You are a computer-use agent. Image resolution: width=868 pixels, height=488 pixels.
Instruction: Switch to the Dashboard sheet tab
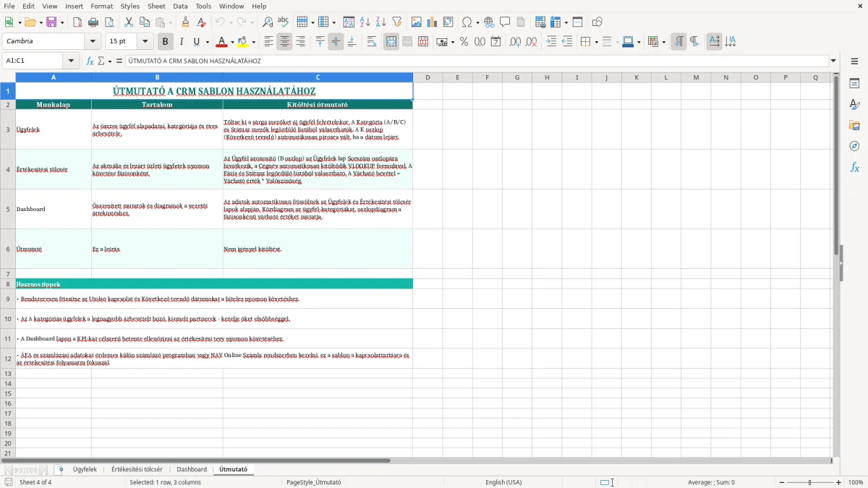tap(192, 470)
